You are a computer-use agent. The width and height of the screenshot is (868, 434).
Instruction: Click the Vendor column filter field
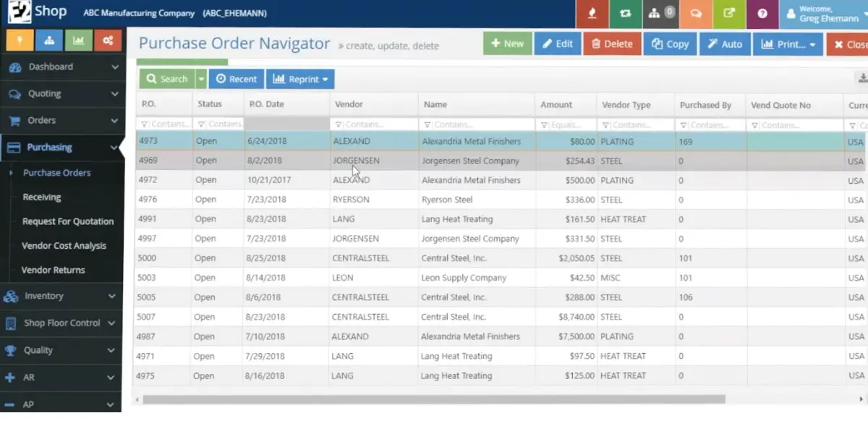[x=374, y=124]
